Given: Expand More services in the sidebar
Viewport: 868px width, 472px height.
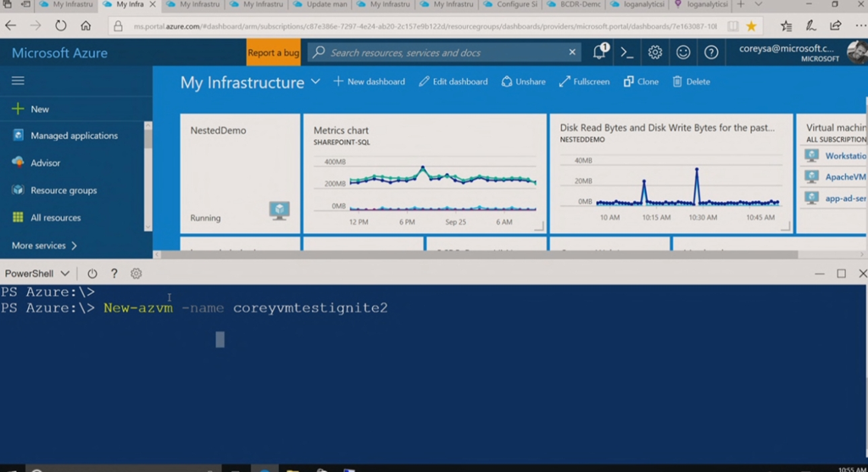Looking at the screenshot, I should 44,246.
